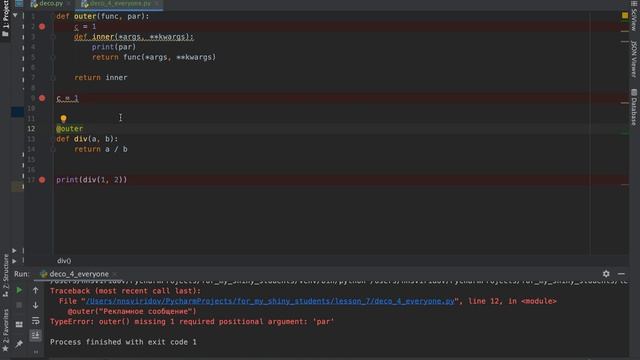Click the gray stop process icon

[19, 305]
